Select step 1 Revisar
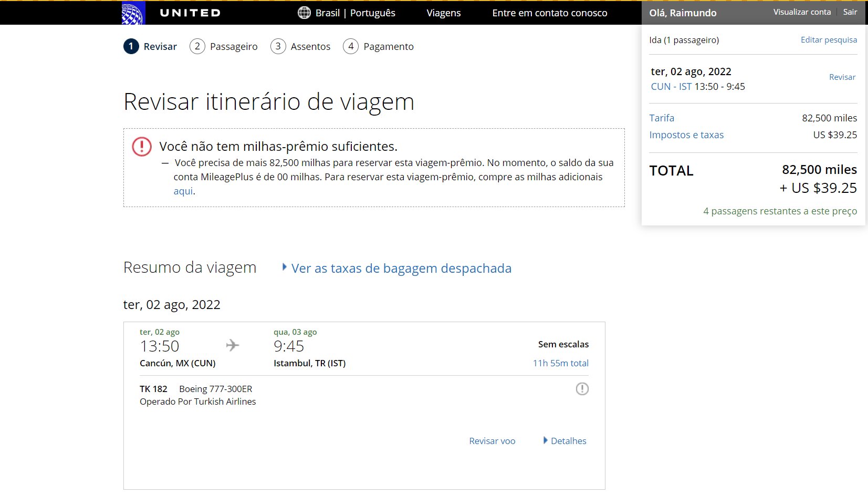Screen dimensions: 868x494 [x=150, y=46]
